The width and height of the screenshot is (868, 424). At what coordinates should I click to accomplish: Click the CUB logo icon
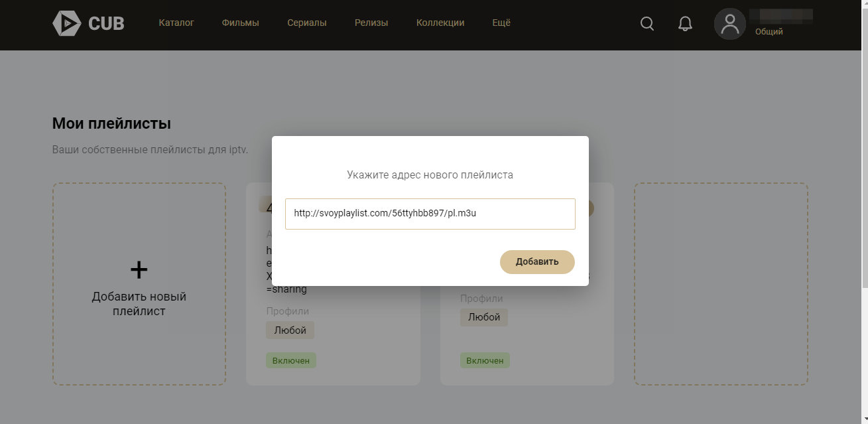point(66,23)
